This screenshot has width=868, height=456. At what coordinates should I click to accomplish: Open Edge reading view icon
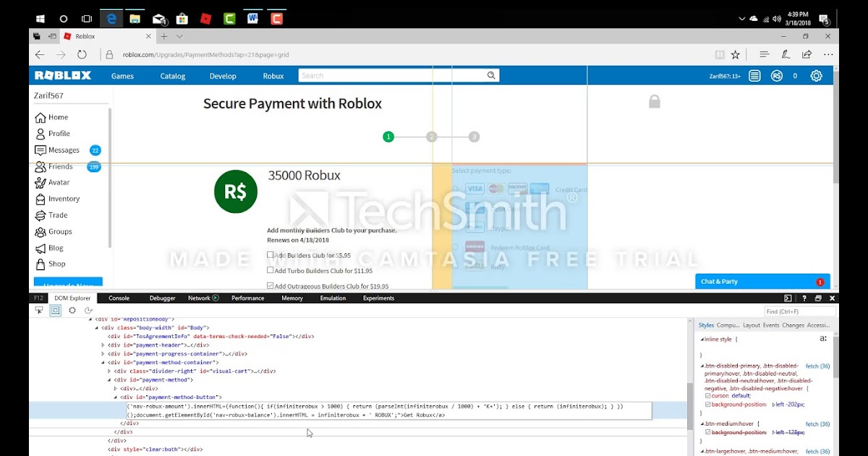720,54
